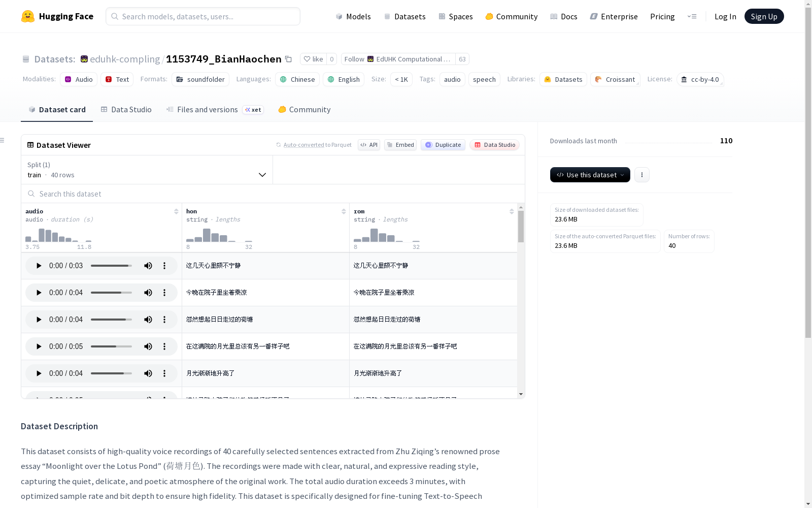
Task: Play the 0:03 audio clip
Action: click(39, 266)
